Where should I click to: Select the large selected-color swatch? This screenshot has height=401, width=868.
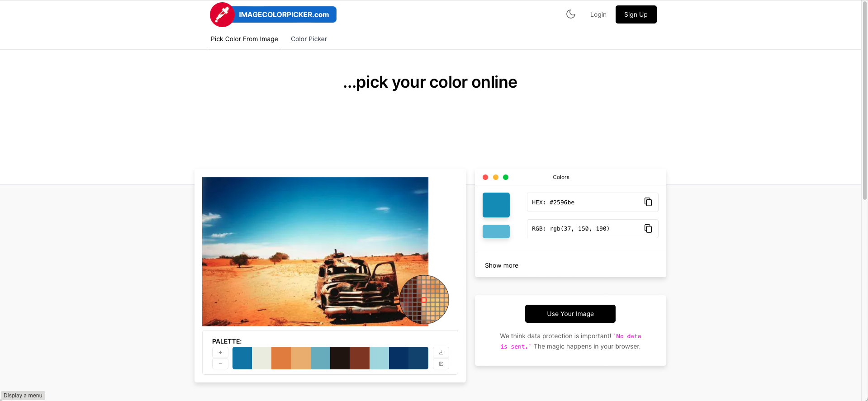tap(496, 205)
